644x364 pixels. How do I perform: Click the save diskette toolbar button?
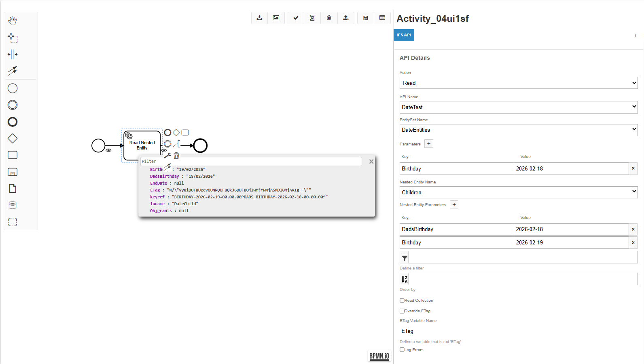[x=366, y=18]
